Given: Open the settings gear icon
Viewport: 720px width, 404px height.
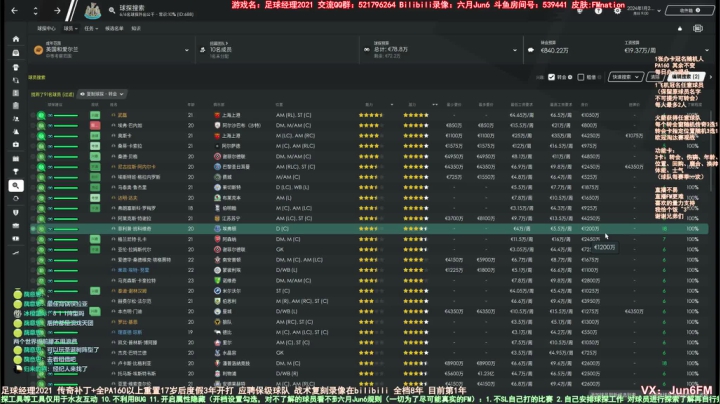Looking at the screenshot, I should point(617,11).
